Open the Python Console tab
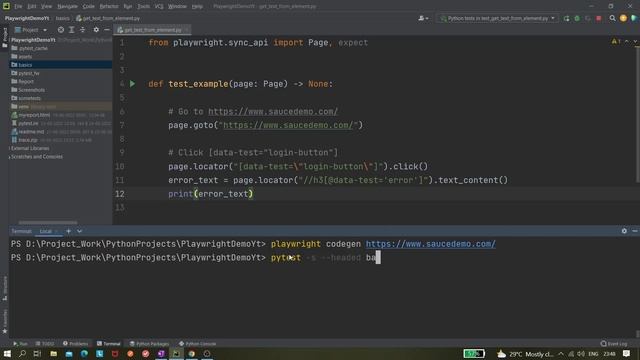This screenshot has height=360, width=640. [x=198, y=344]
